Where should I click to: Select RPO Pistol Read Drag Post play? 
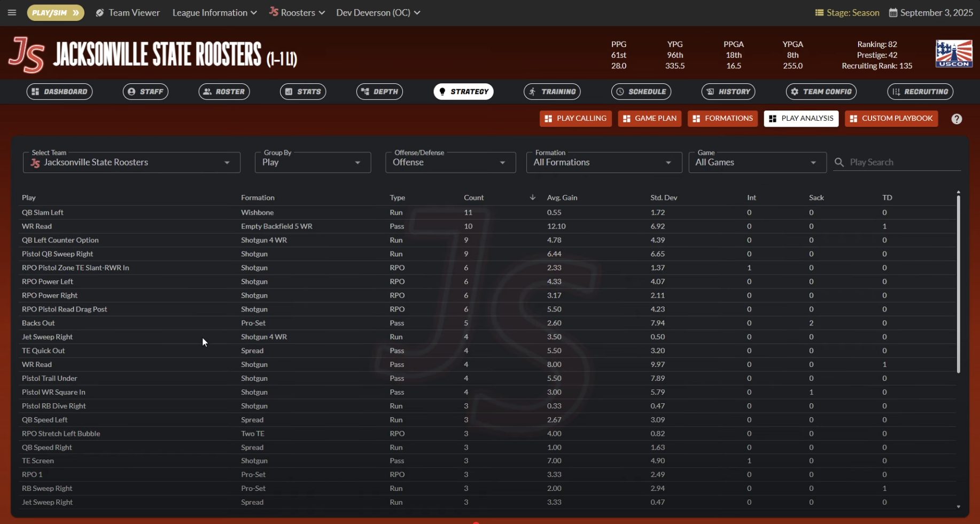coord(488,309)
